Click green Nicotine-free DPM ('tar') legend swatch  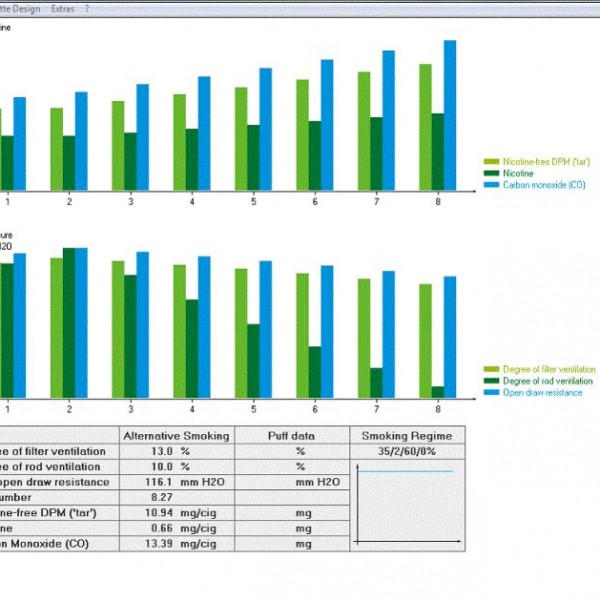(x=491, y=160)
